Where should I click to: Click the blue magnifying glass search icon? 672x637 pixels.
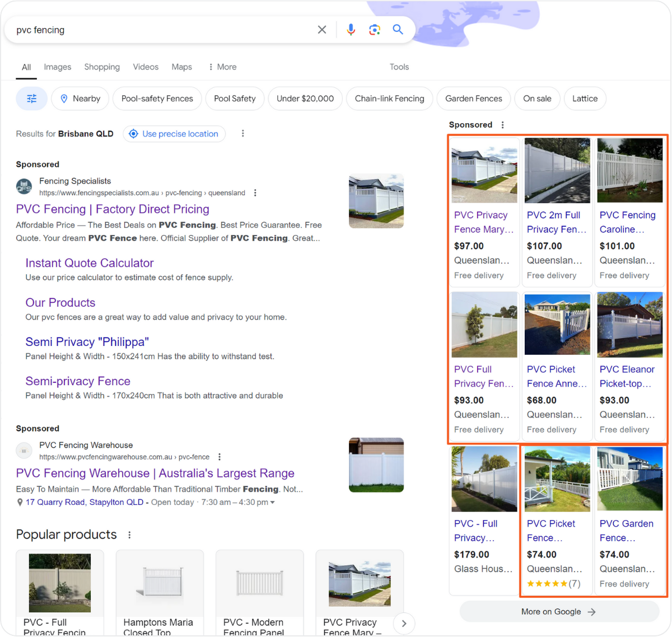[x=398, y=30]
